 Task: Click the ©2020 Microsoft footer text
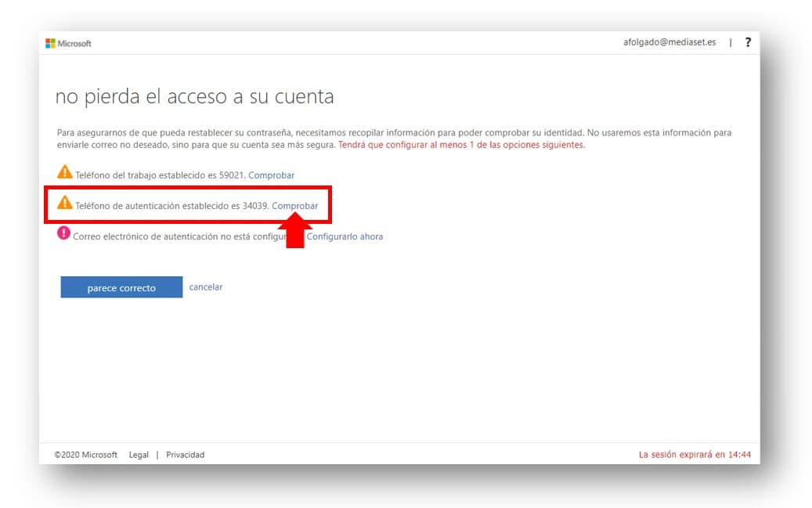point(85,455)
